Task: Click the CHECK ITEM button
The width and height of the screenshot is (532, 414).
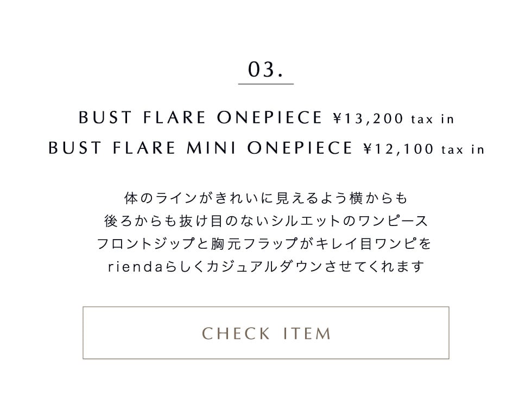Action: (266, 333)
